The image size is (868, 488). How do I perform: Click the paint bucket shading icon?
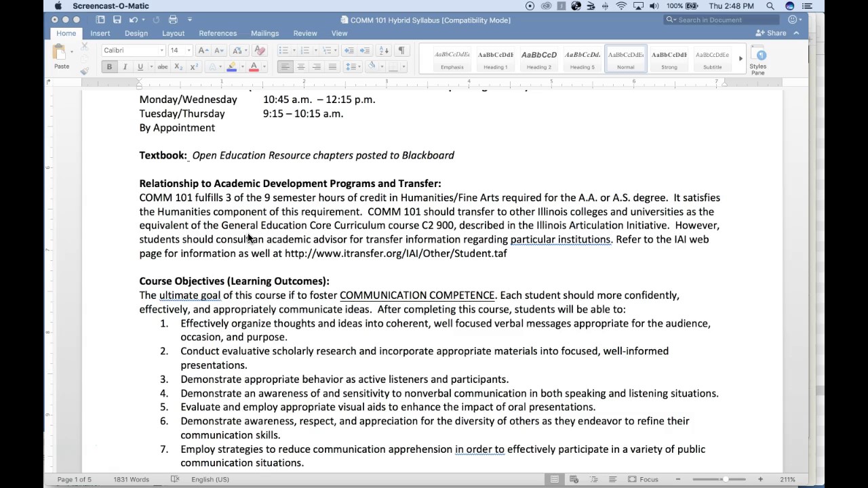pos(371,66)
